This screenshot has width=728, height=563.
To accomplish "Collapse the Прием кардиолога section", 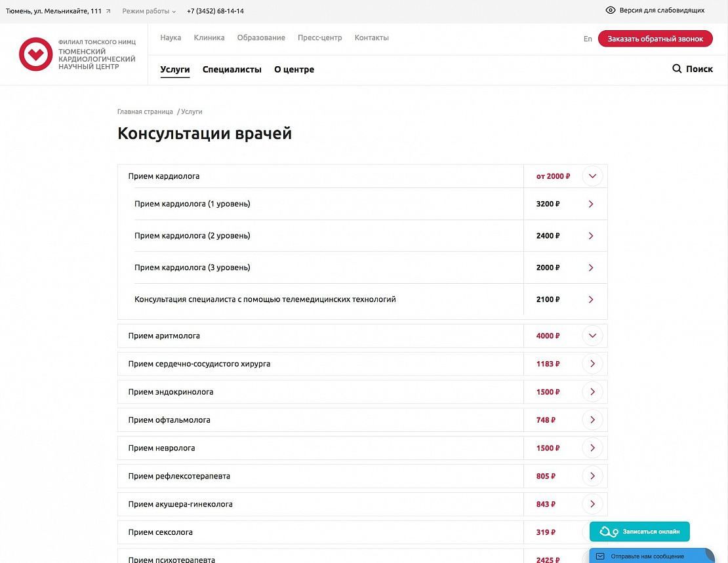I will pyautogui.click(x=592, y=176).
